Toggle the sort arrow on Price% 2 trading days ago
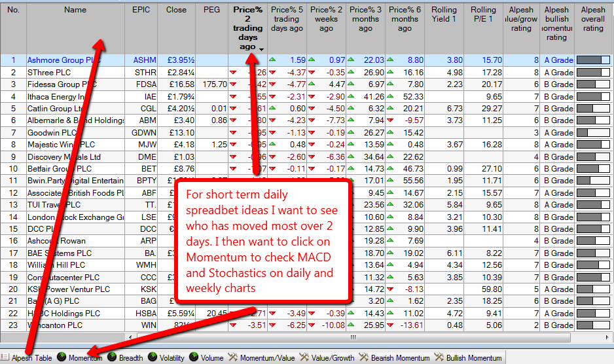The image size is (614, 364). (262, 49)
